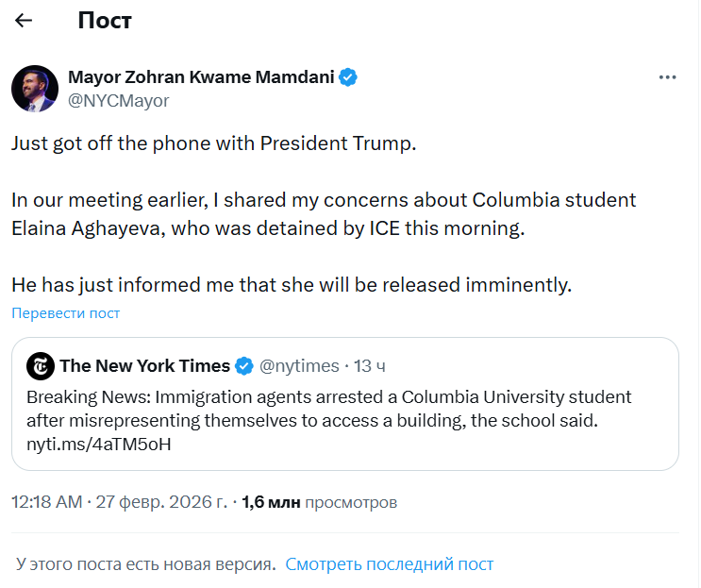Click the blue verified badge beside Mamdani
The image size is (701, 588).
[348, 77]
